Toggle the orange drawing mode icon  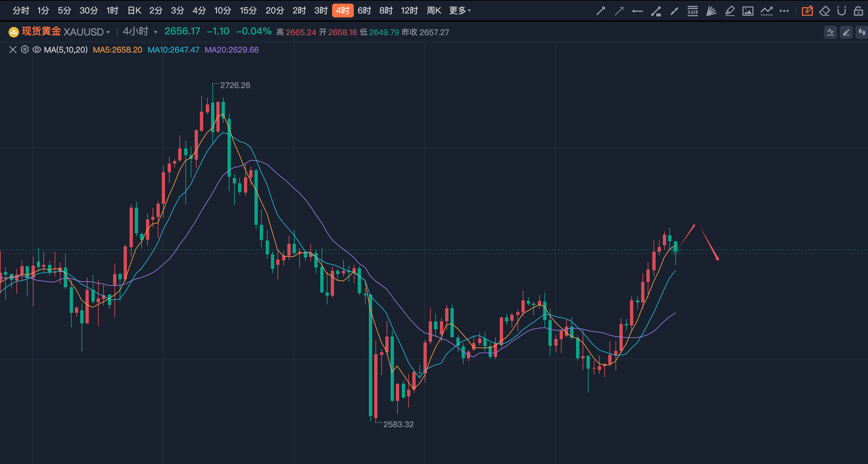point(808,11)
